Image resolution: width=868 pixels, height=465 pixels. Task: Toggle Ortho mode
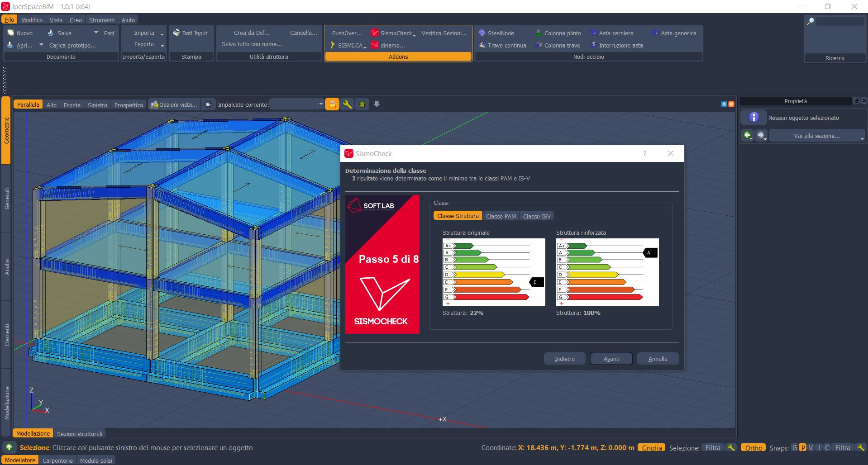(x=754, y=448)
